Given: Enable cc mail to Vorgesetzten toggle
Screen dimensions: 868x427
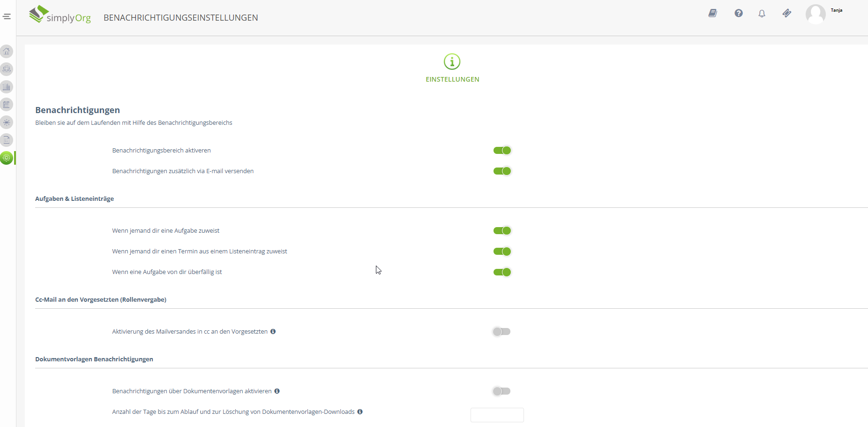Looking at the screenshot, I should (501, 332).
